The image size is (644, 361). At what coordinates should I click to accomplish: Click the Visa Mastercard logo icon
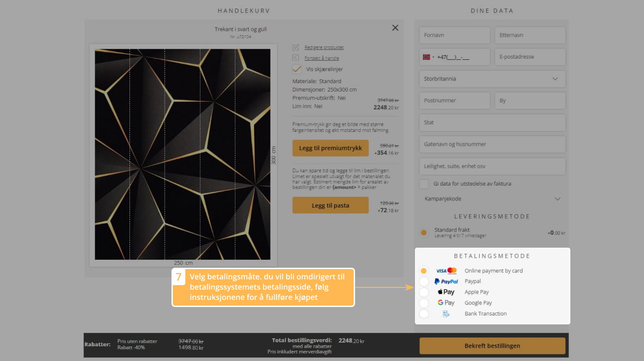[446, 271]
